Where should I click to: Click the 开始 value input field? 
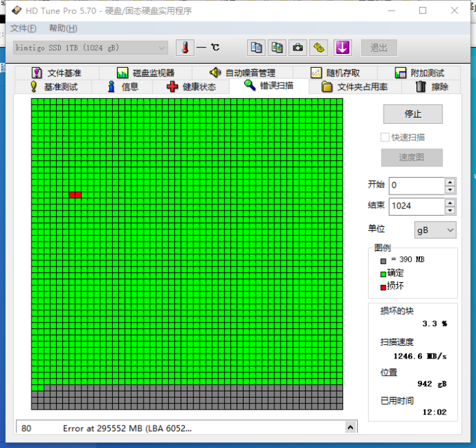click(x=417, y=185)
